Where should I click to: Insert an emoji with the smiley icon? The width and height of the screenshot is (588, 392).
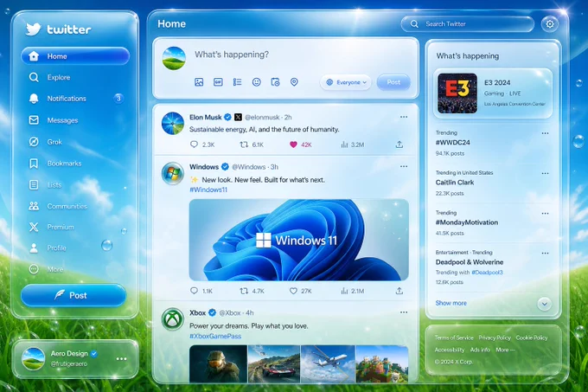click(257, 82)
